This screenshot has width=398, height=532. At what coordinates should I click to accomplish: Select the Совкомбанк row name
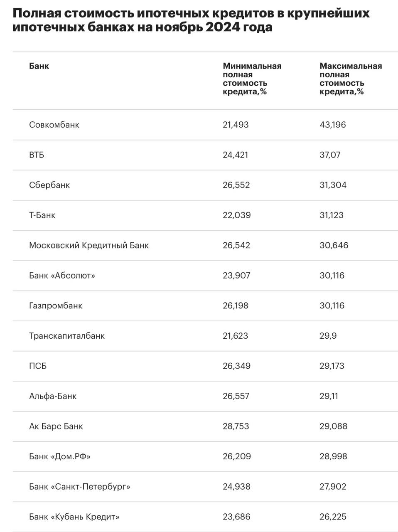(54, 125)
